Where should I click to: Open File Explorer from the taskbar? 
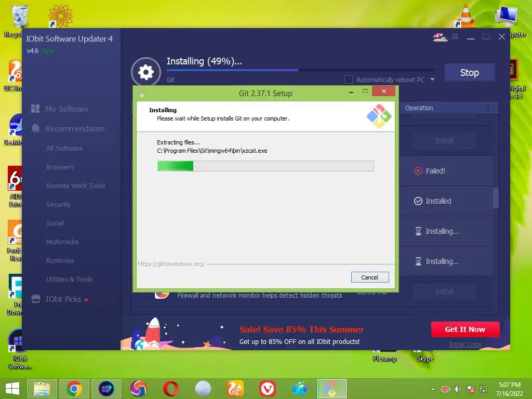point(42,389)
